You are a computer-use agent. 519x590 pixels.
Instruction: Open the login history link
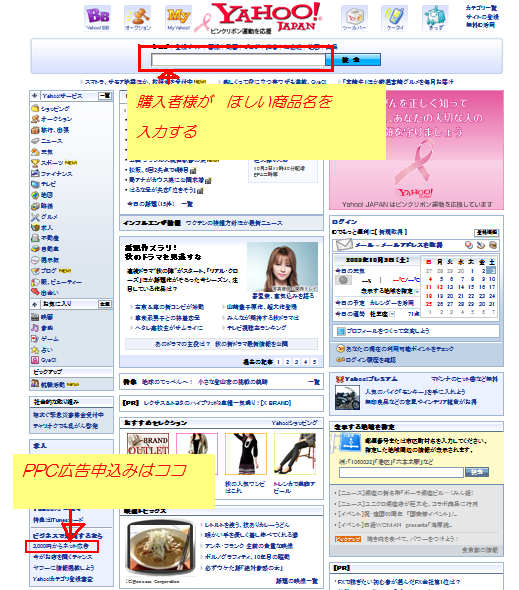click(370, 360)
